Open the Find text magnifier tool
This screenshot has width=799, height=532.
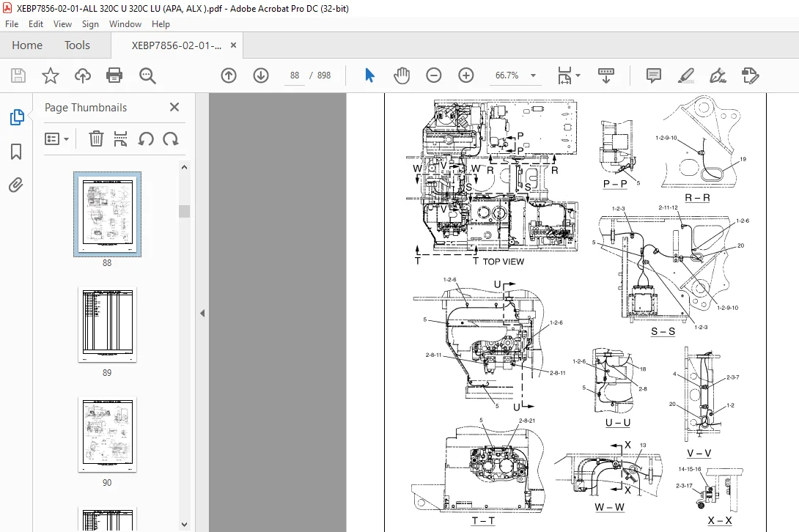(x=147, y=75)
